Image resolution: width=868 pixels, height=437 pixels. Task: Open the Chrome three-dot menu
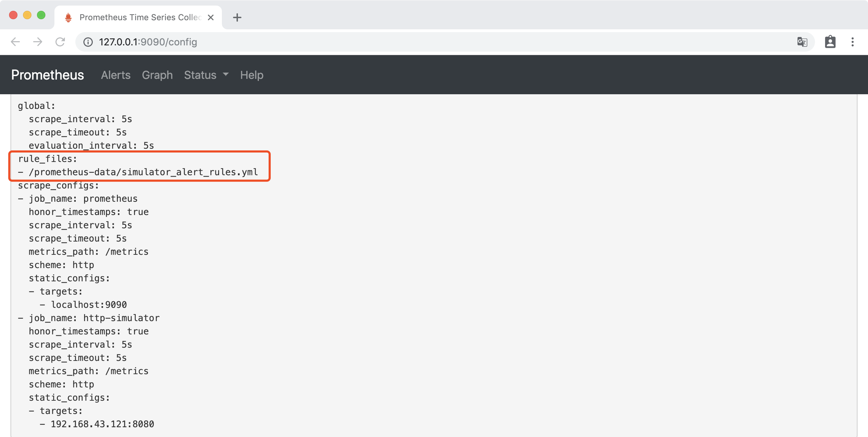coord(852,42)
